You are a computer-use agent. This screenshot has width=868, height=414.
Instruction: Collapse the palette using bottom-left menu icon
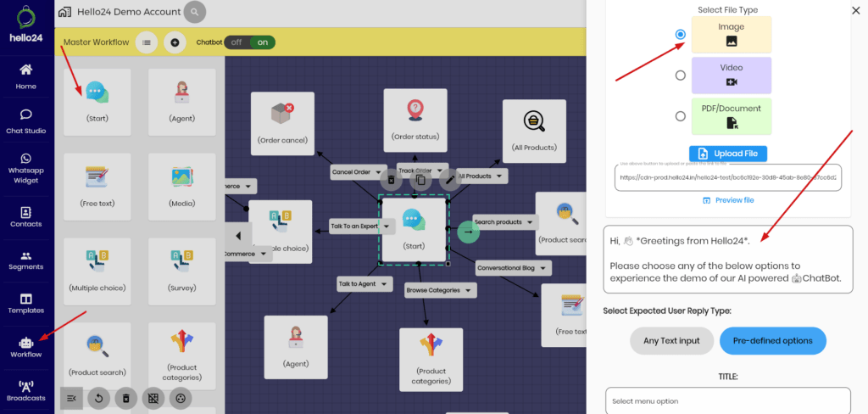tap(71, 398)
